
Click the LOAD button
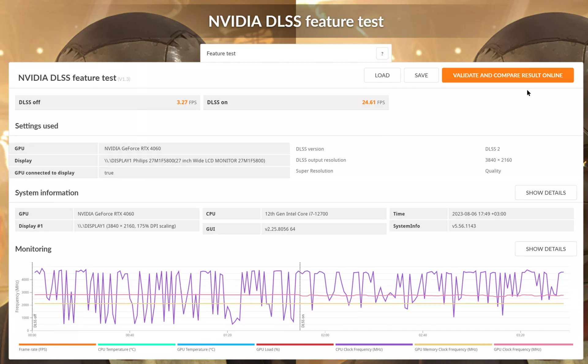tap(382, 75)
